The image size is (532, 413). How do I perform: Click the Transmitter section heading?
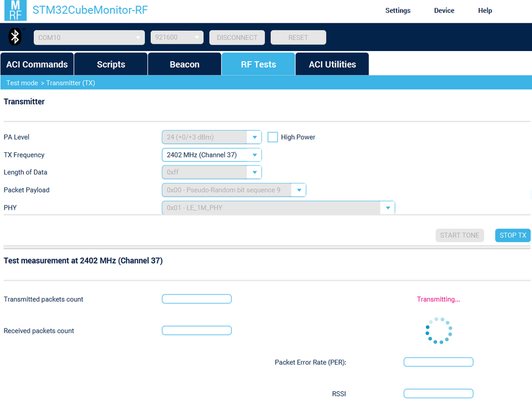click(24, 101)
